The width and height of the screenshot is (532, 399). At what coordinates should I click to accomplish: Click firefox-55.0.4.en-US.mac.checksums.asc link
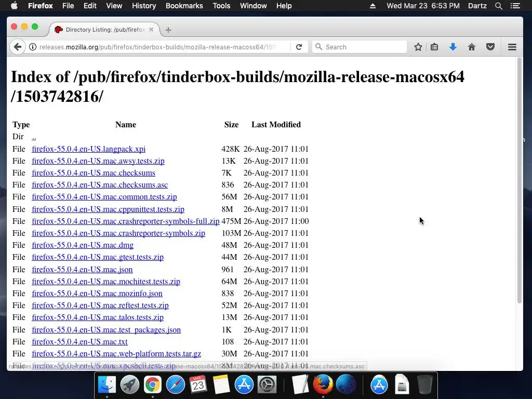(100, 185)
